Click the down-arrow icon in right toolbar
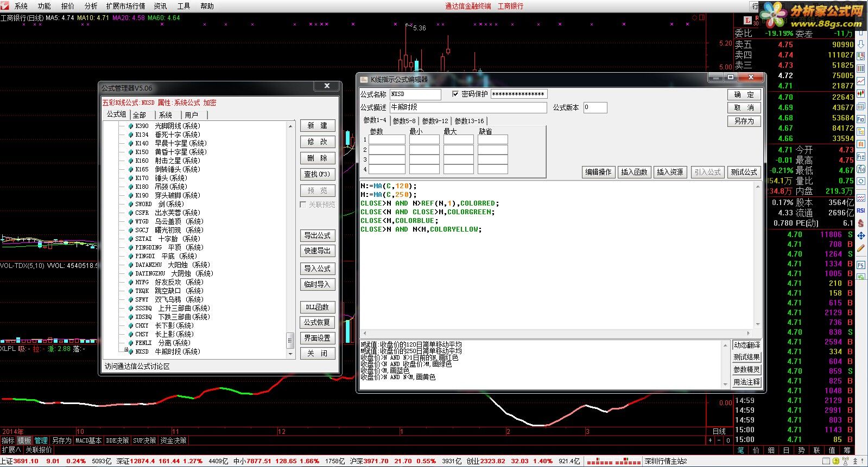 point(861,44)
